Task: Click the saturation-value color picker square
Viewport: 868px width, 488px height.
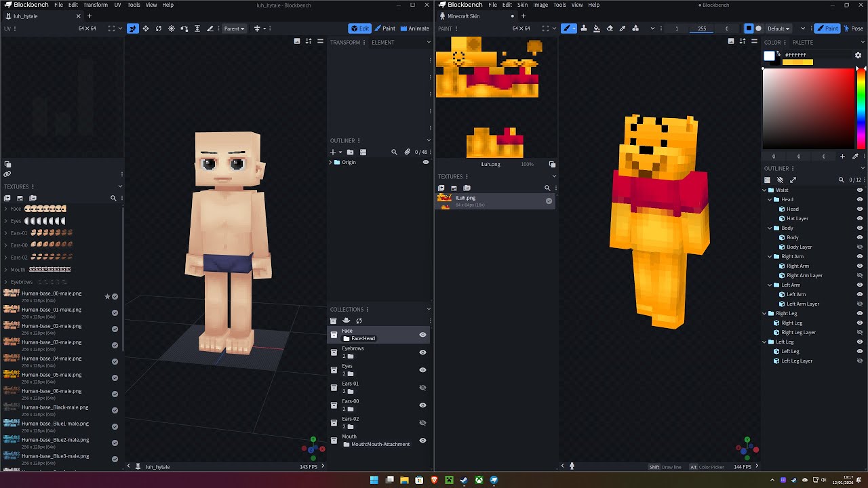Action: (808, 108)
